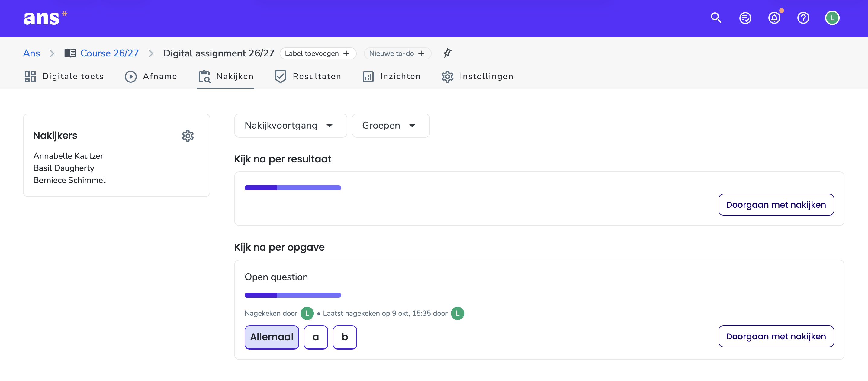Select the Nakijken tab
This screenshot has width=868, height=381.
(225, 77)
